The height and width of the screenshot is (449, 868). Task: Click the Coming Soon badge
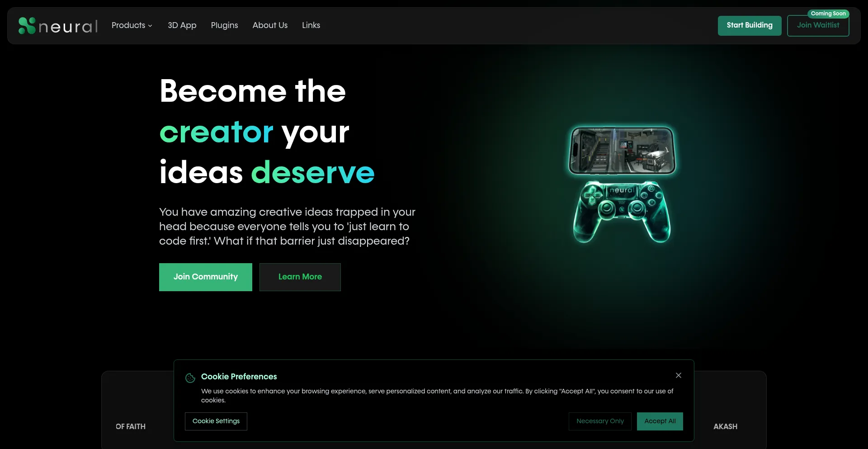(828, 14)
